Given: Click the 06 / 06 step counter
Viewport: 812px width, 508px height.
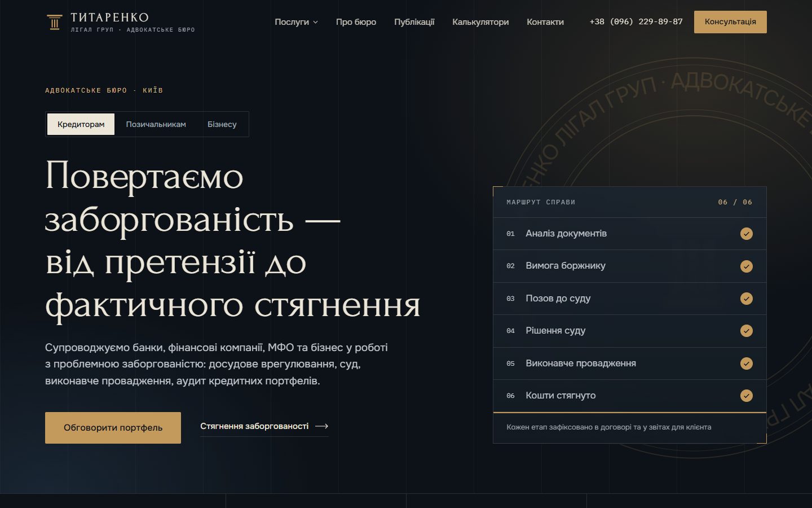Looking at the screenshot, I should pos(735,202).
